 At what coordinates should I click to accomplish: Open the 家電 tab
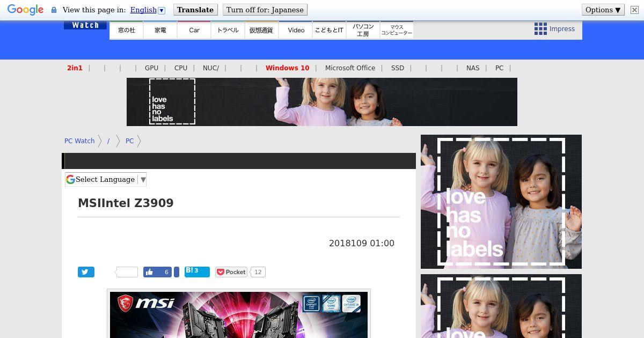tap(160, 30)
